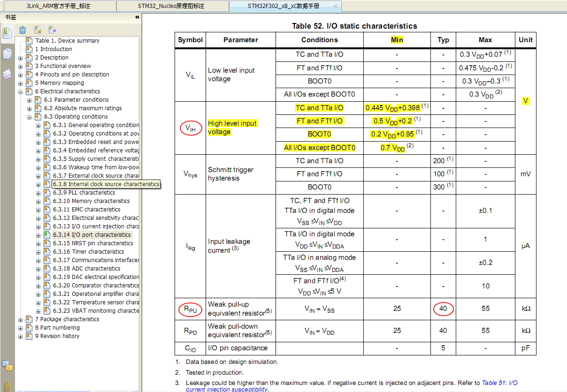Image resolution: width=567 pixels, height=392 pixels.
Task: Click the add new bookmark icon
Action: [38, 30]
